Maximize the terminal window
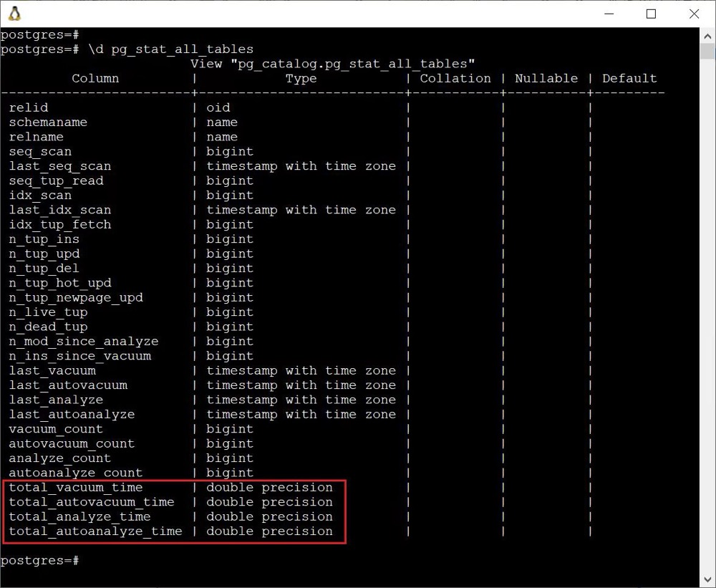 651,14
